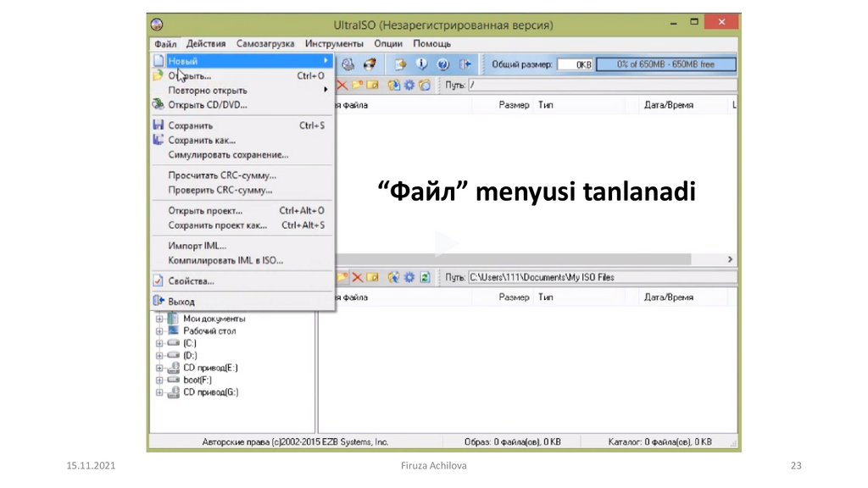868x488 pixels.
Task: Click the red X delete icon in the image toolbar
Action: point(342,85)
